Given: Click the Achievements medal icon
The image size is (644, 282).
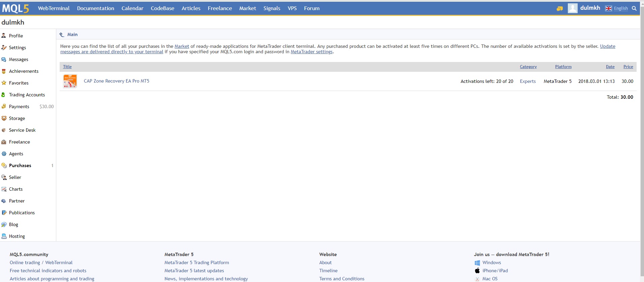Looking at the screenshot, I should click(4, 71).
